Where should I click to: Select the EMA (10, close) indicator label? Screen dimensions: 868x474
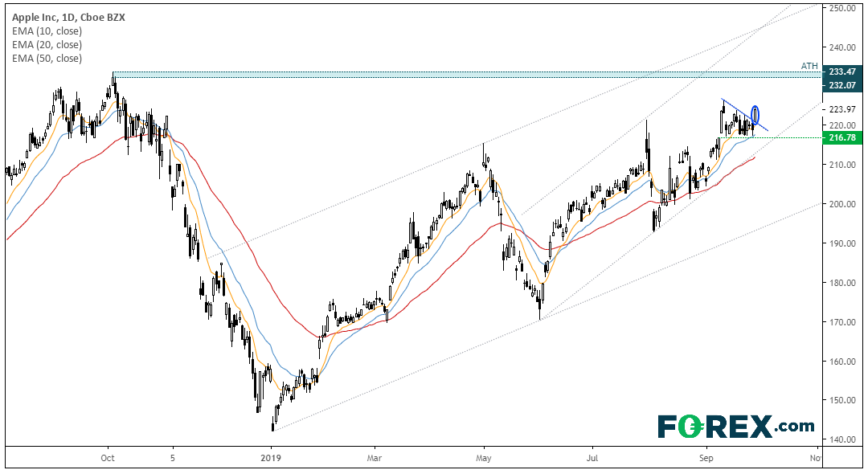click(47, 31)
